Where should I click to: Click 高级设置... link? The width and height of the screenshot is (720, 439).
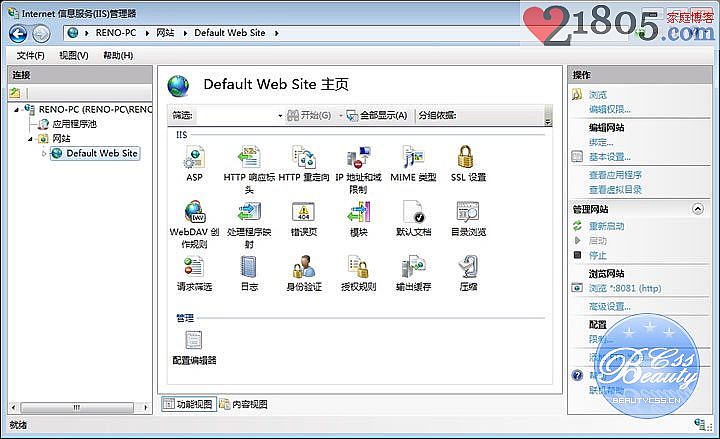point(610,306)
